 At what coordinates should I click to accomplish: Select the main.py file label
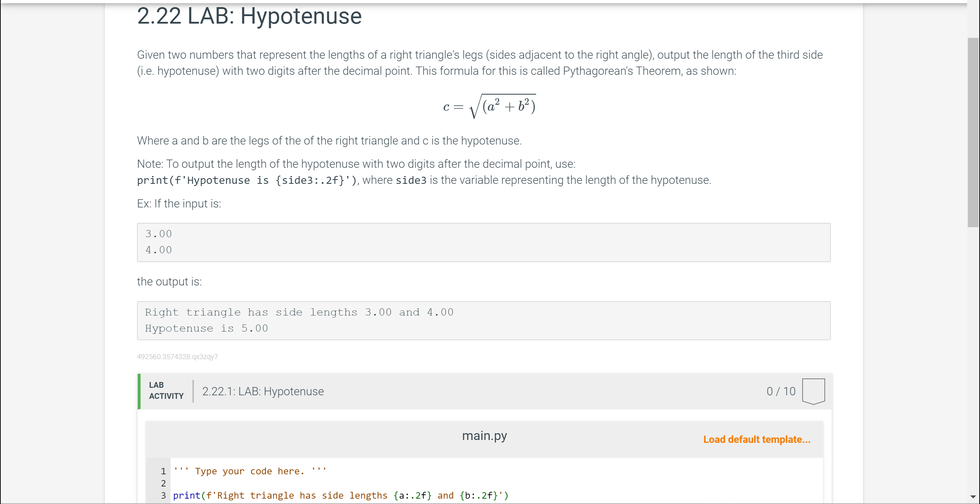484,436
